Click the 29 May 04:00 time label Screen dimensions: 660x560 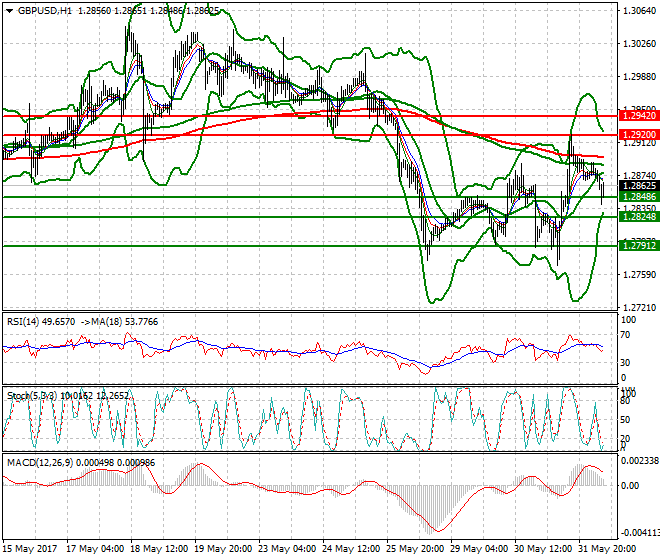point(479,549)
